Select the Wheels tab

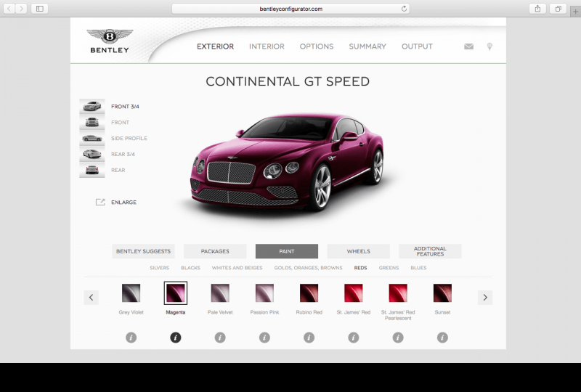(358, 251)
